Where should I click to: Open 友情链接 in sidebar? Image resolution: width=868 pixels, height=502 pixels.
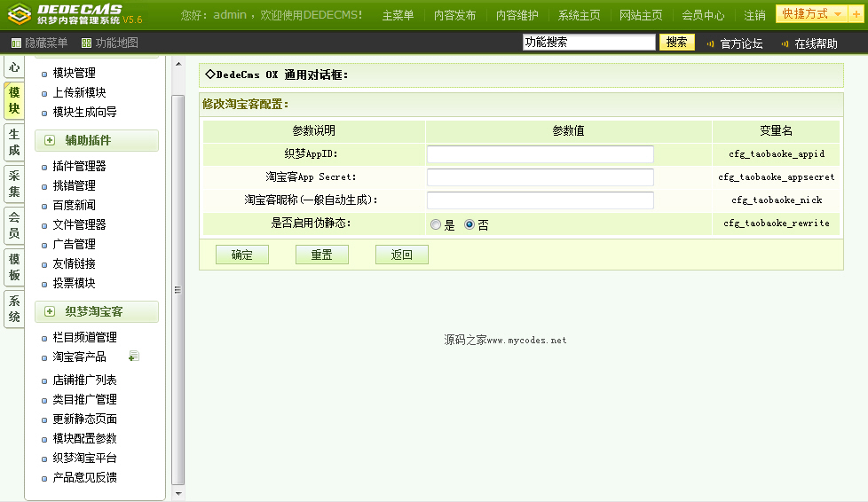click(75, 264)
